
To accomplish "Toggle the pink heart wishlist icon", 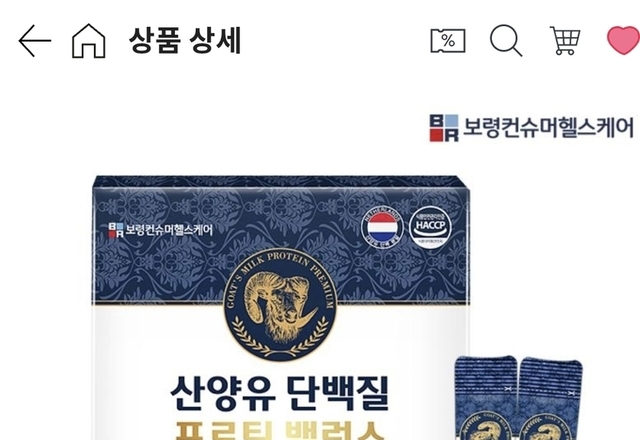I will [x=623, y=40].
